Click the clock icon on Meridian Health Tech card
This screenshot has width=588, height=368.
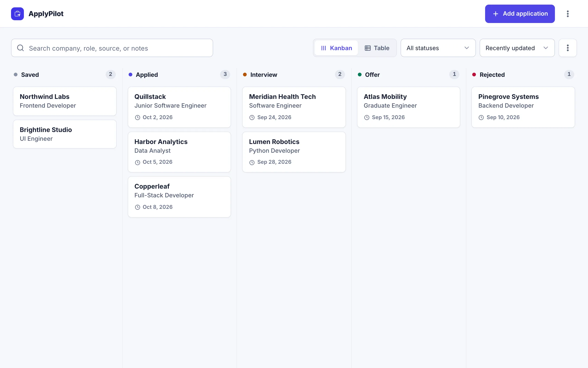point(252,118)
